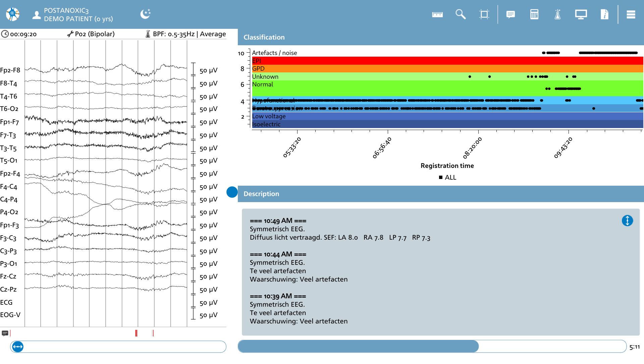Click the application logo icon
Viewport: 644px width, 364px height.
pos(13,14)
